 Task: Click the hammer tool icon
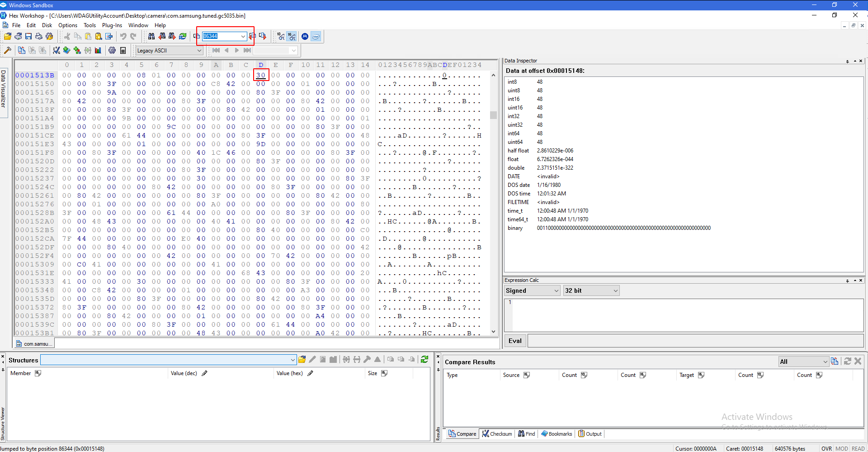[x=8, y=50]
